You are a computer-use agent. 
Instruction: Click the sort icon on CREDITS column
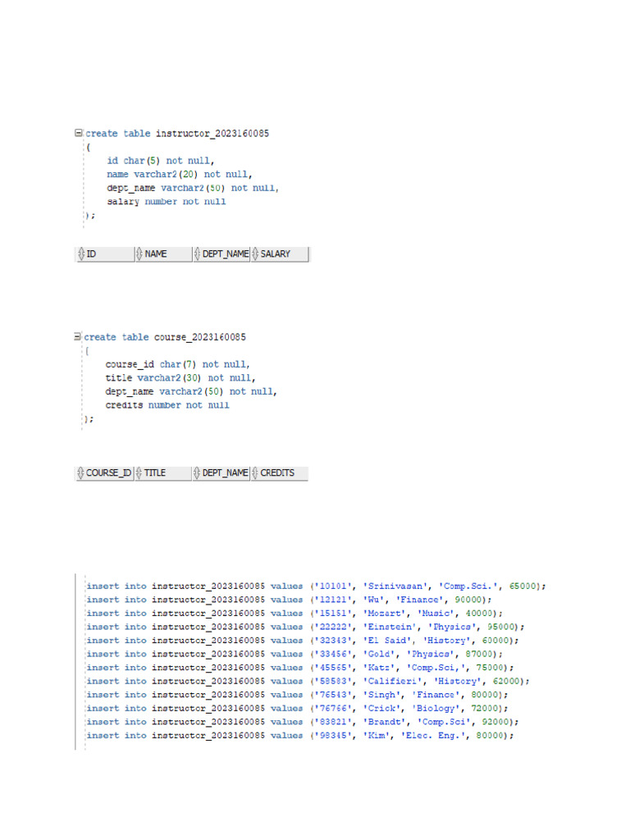tap(255, 472)
